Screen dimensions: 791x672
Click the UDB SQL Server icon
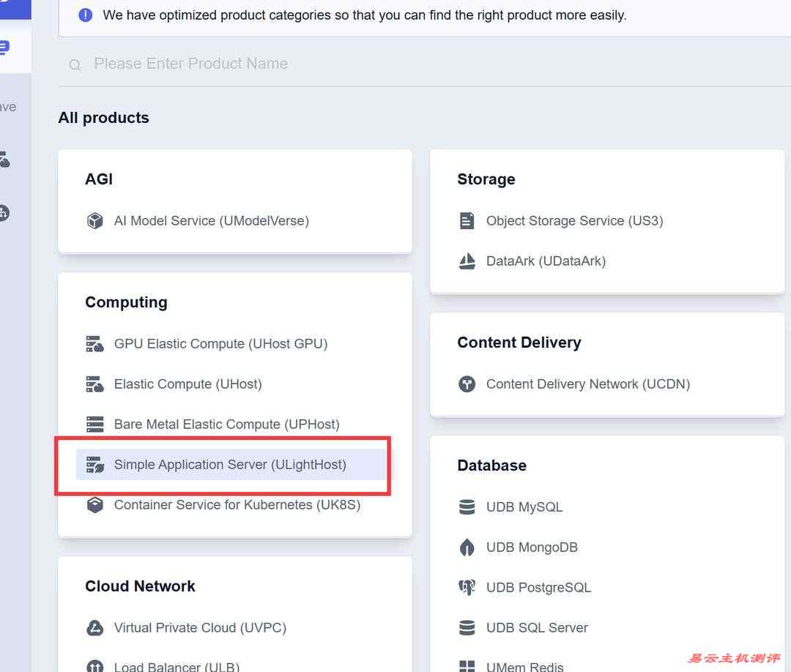467,627
